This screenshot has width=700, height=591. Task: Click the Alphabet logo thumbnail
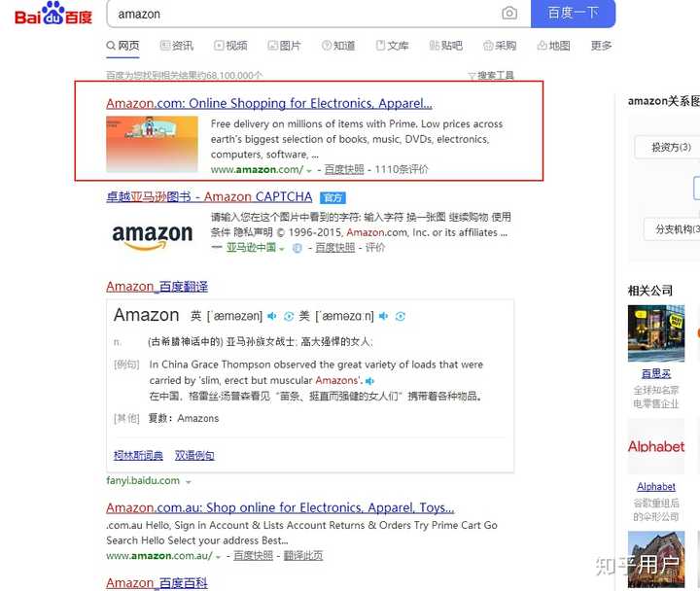pos(656,446)
